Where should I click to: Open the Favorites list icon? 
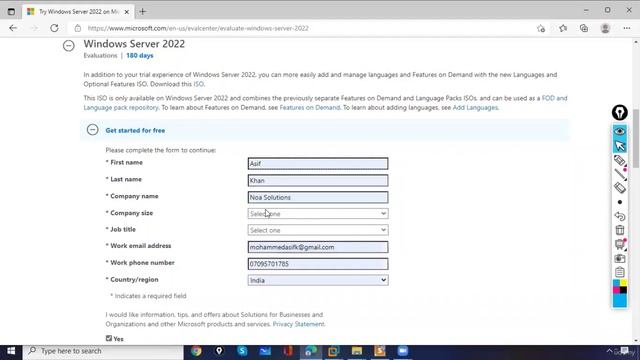click(563, 28)
